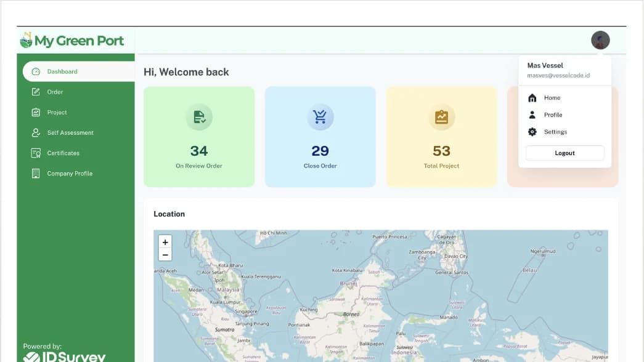The image size is (644, 362).
Task: Zoom out on the map
Action: [x=165, y=255]
